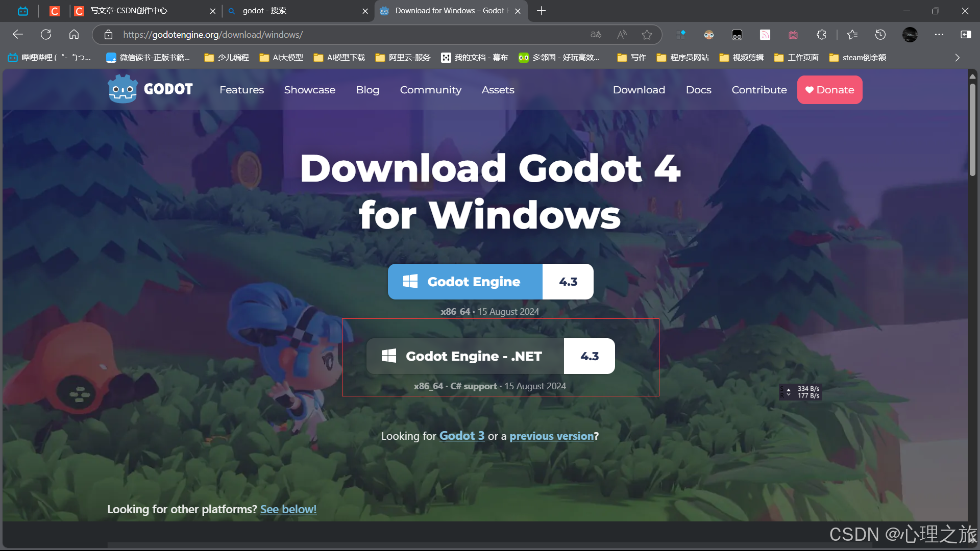Open the Settings and more (...) menu
This screenshot has width=980, height=551.
(939, 34)
